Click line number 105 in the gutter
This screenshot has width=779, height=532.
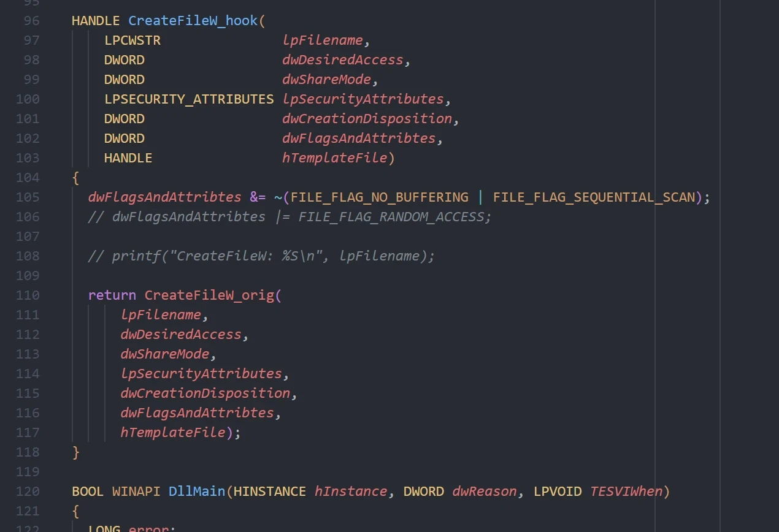(x=28, y=197)
